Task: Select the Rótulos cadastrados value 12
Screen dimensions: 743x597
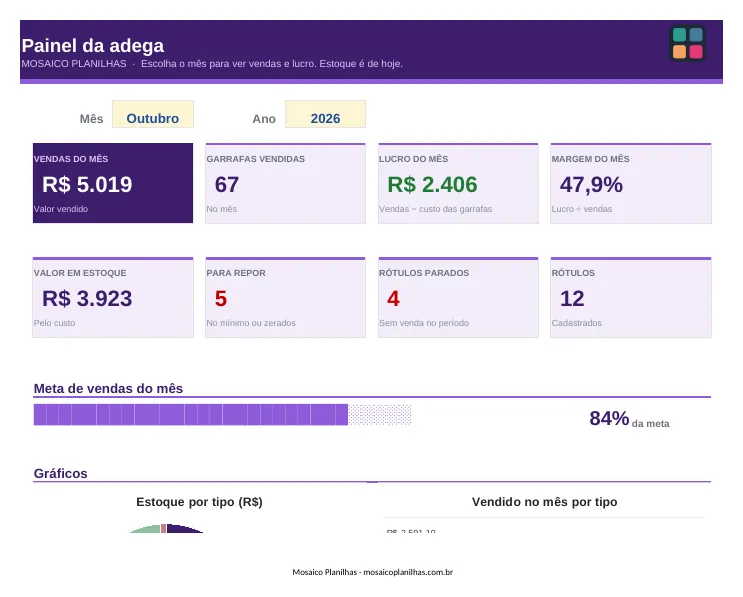Action: pyautogui.click(x=572, y=298)
